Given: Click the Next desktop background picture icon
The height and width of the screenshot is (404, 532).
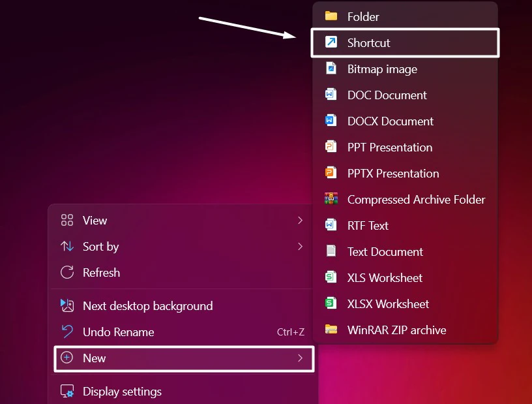Looking at the screenshot, I should click(x=67, y=305).
